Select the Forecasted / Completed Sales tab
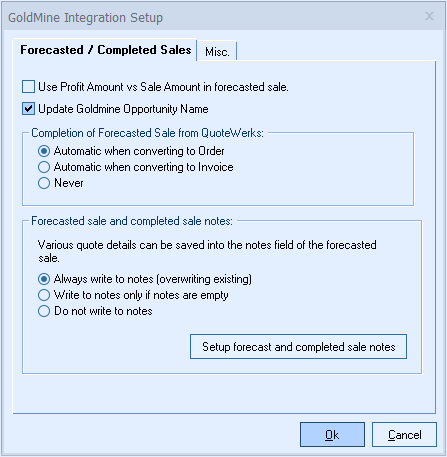447x457 pixels. click(x=105, y=50)
